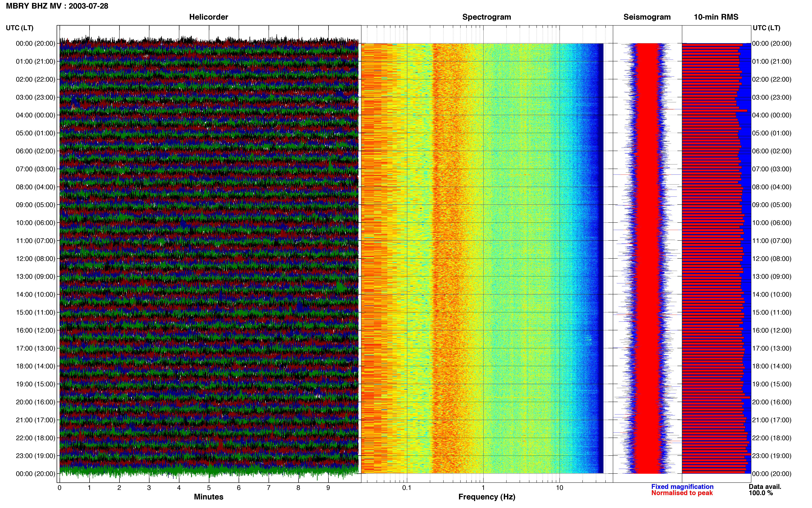Click left time label '03:00 (23:00)'
Screen dimensions: 812x508
(36, 97)
